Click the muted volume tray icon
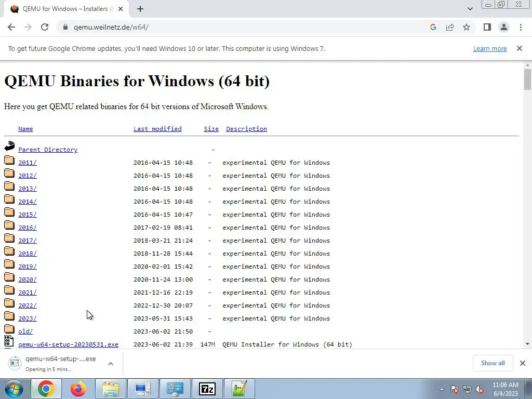This screenshot has height=399, width=532. [x=480, y=389]
